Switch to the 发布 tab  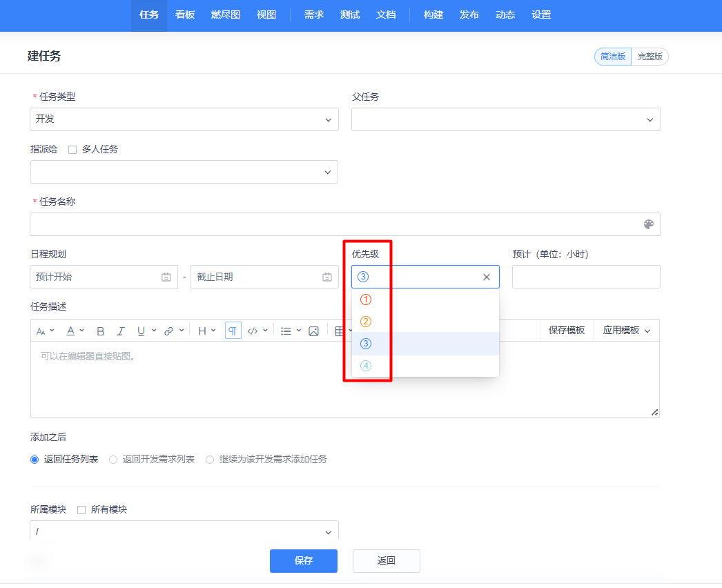coord(469,15)
